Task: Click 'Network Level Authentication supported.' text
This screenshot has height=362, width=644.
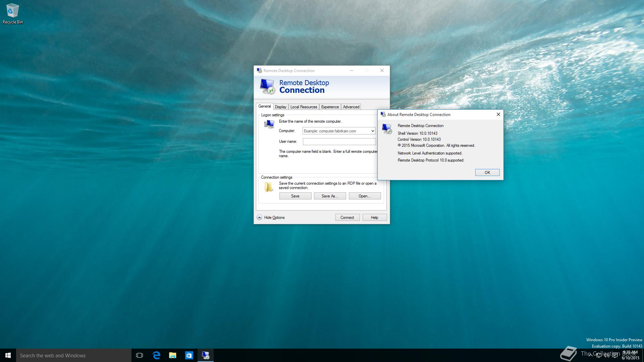Action: 430,153
